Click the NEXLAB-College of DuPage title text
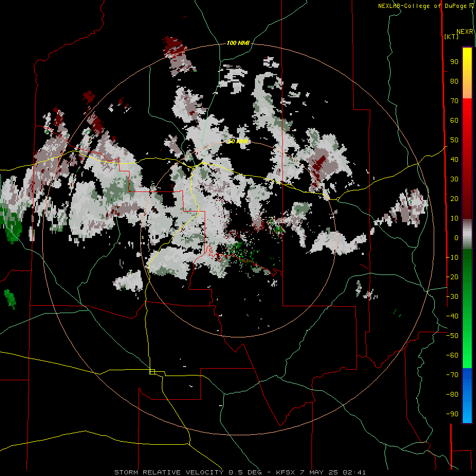The width and height of the screenshot is (476, 476). click(422, 6)
